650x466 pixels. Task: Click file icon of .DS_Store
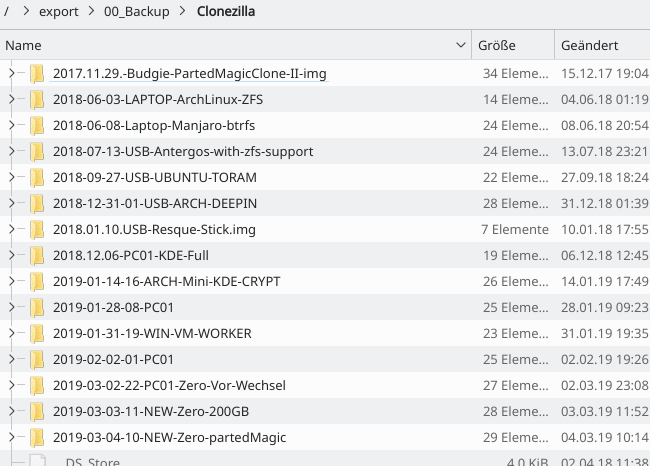[38, 461]
